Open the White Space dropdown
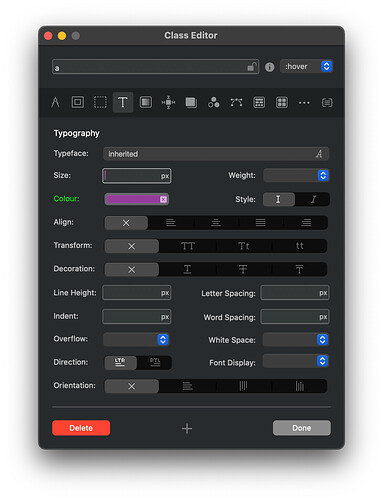The height and width of the screenshot is (500, 382). coord(296,340)
